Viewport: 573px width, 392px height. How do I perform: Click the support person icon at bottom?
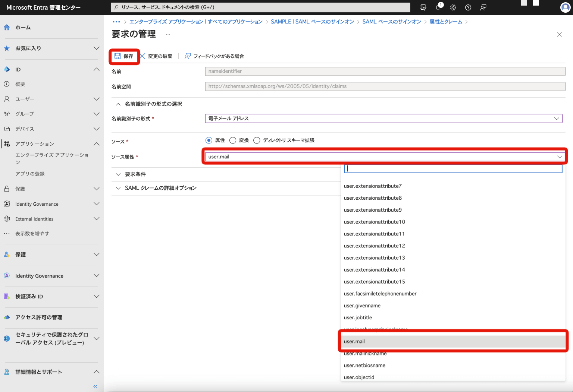coord(7,372)
